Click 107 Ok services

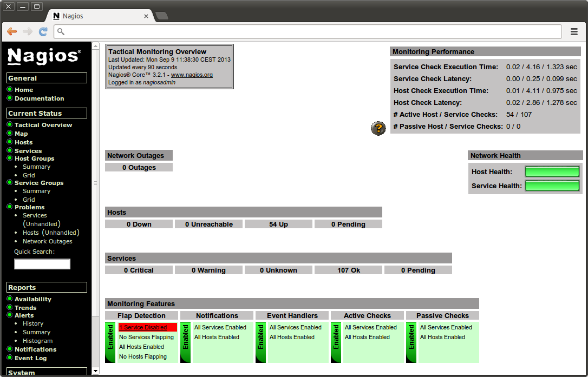click(348, 270)
